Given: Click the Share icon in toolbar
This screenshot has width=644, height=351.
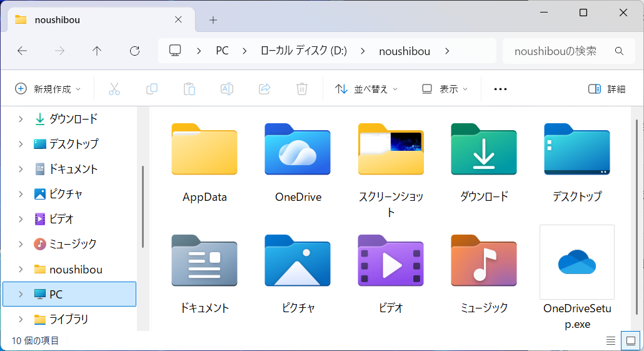Looking at the screenshot, I should click(264, 89).
